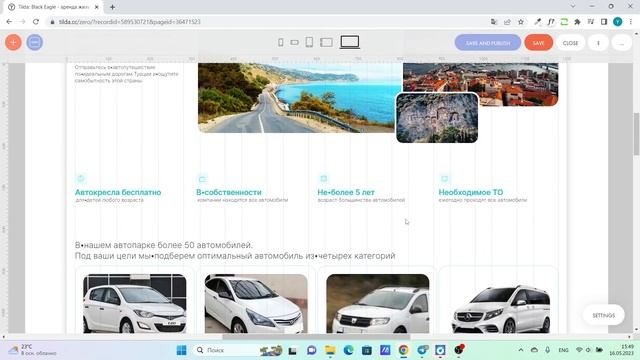Select the white Hyundai hatchback car image
The width and height of the screenshot is (640, 360).
[x=135, y=304]
